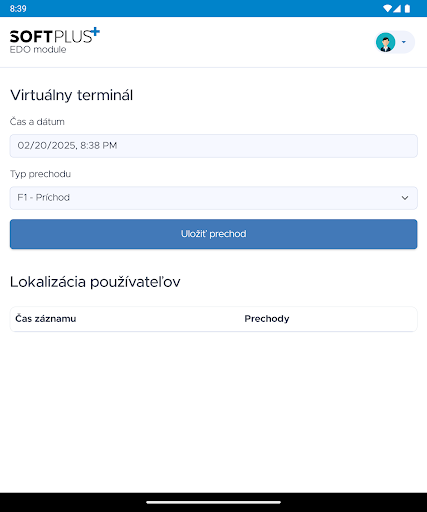The width and height of the screenshot is (427, 512).
Task: Tap the cellular signal icon
Action: 397,8
